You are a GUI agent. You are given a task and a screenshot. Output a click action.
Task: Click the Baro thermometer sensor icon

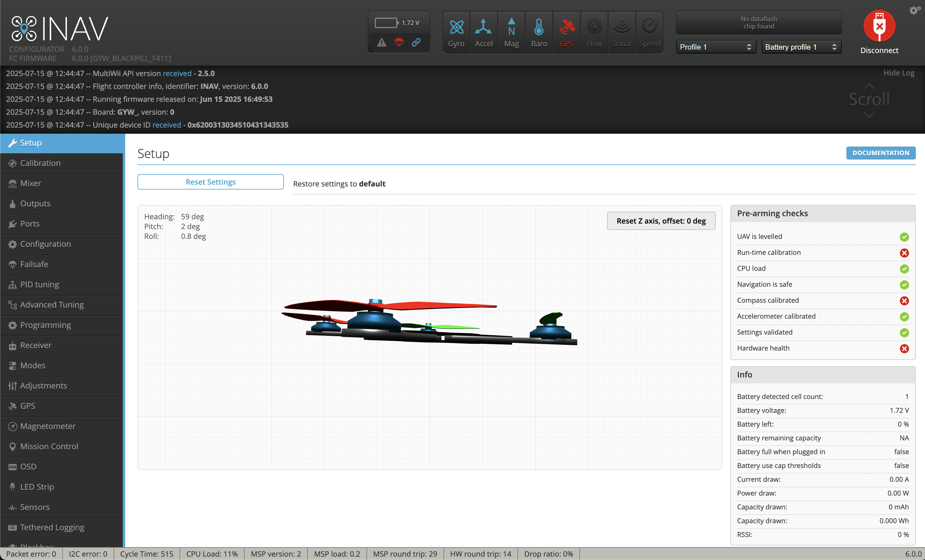pos(539,27)
